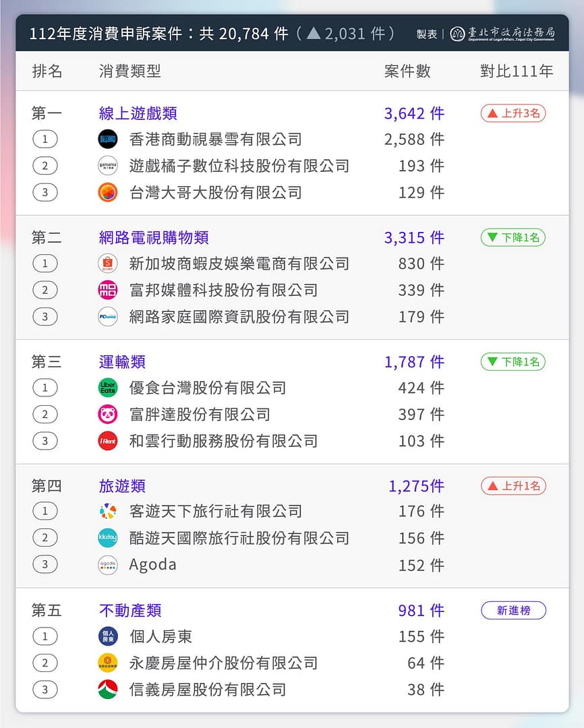Click the Blizzard company logo icon
Image resolution: width=584 pixels, height=728 pixels.
click(x=108, y=140)
